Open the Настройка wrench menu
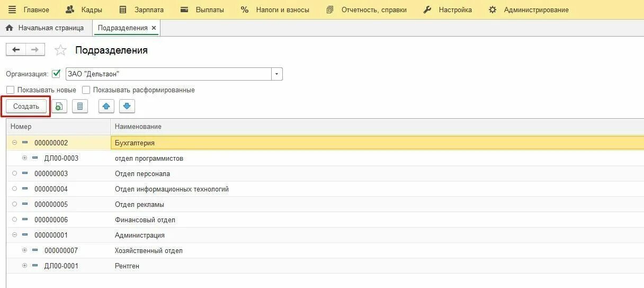 coord(448,10)
